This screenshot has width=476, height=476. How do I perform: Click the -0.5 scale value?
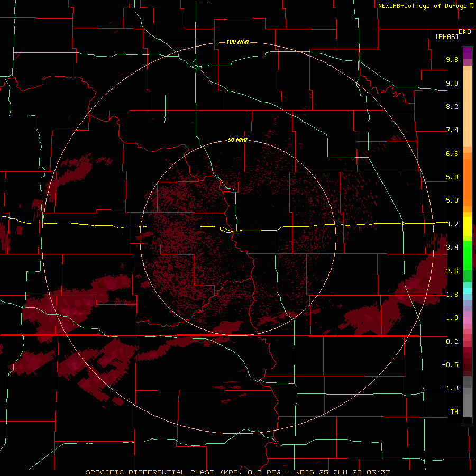[450, 365]
